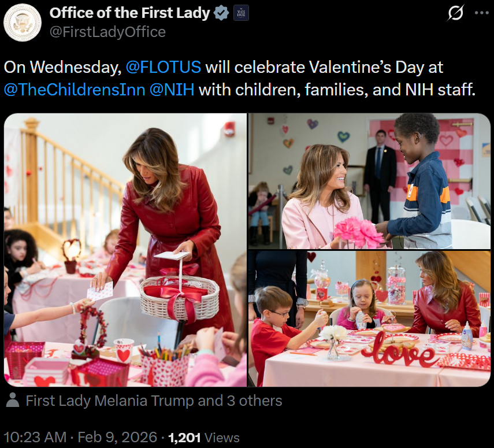
Task: Click the tagged people person icon
Action: tap(13, 401)
